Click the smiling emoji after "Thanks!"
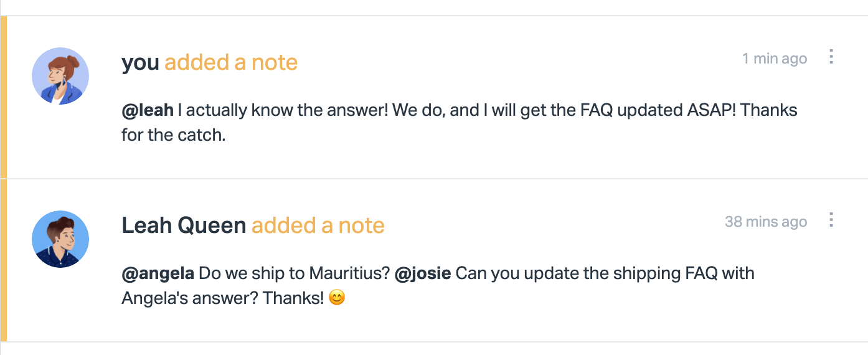 pos(336,298)
